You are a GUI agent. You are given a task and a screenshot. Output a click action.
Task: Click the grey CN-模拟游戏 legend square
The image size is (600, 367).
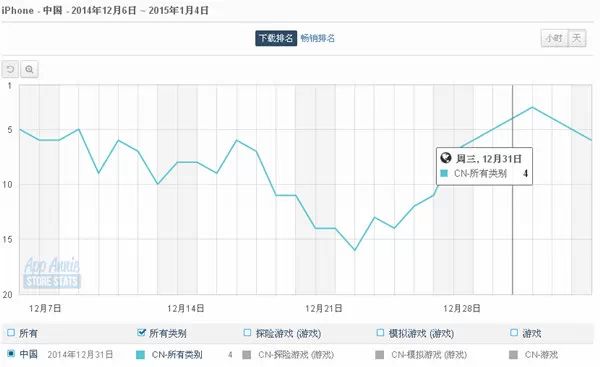pos(379,355)
